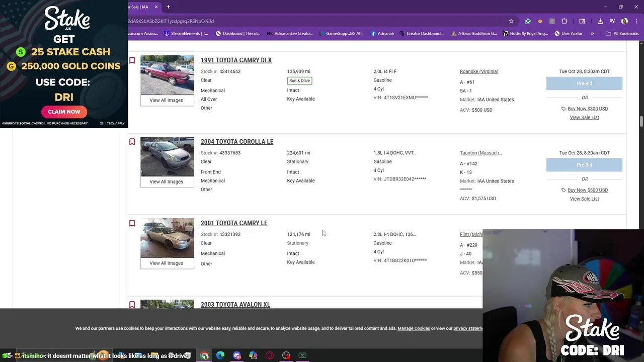Click Manage Cookies in the cookie banner

(414, 328)
